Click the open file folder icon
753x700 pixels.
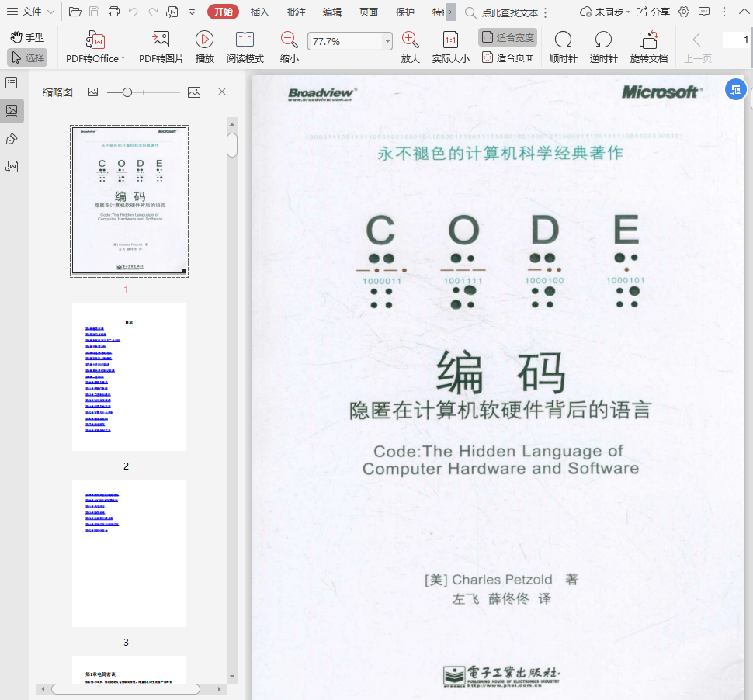(75, 12)
